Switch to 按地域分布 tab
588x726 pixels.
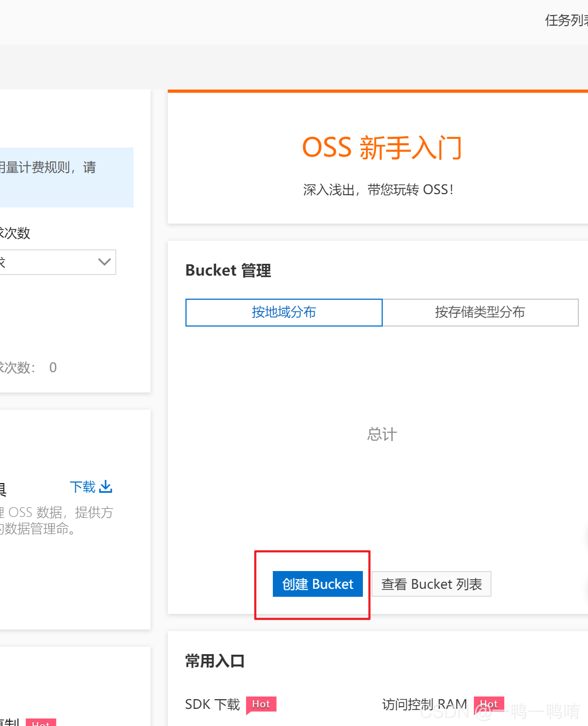pyautogui.click(x=284, y=312)
